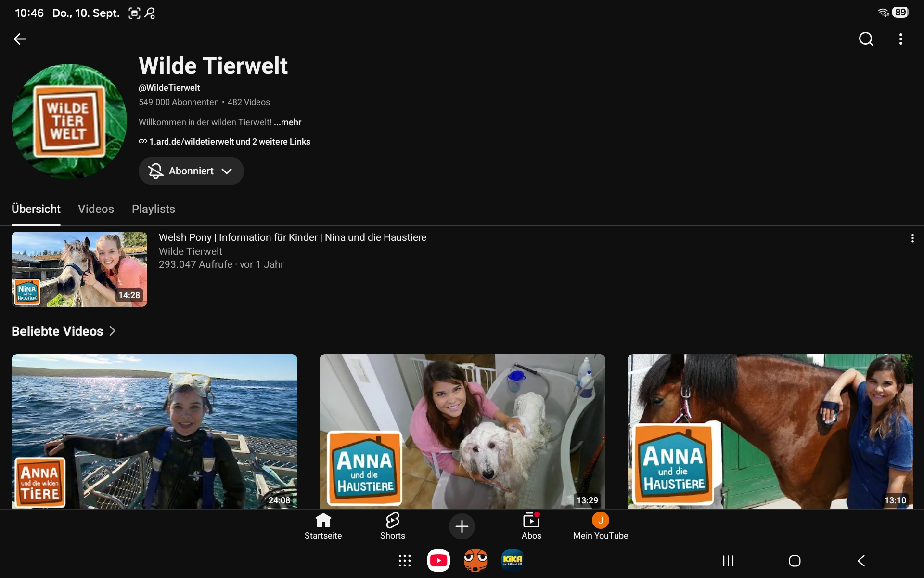The image size is (924, 578).
Task: Open options for the Welsh Pony video
Action: (912, 238)
